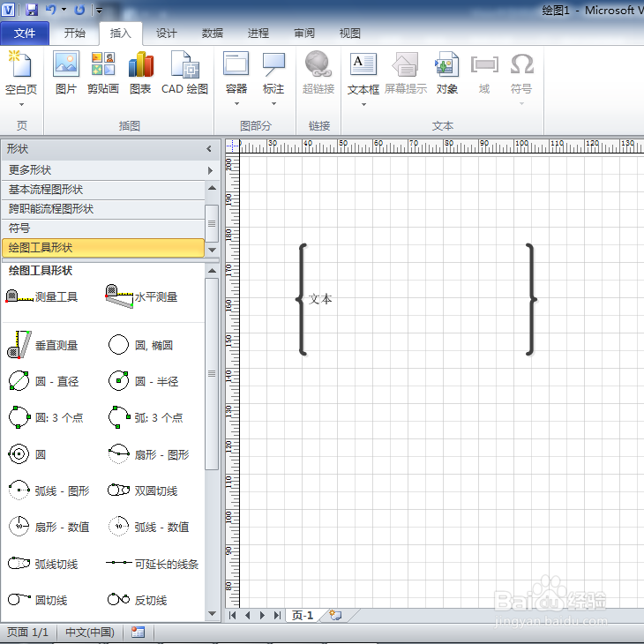Insert a blank page with 空白页
This screenshot has height=644, width=644.
click(21, 71)
